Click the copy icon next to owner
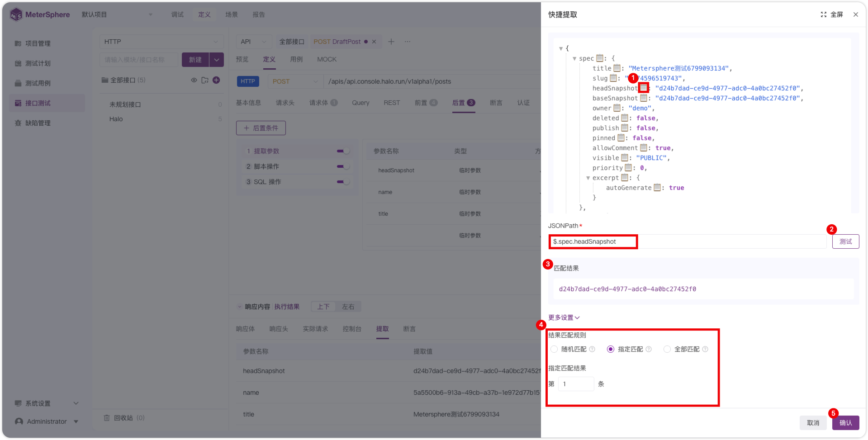 (x=617, y=108)
